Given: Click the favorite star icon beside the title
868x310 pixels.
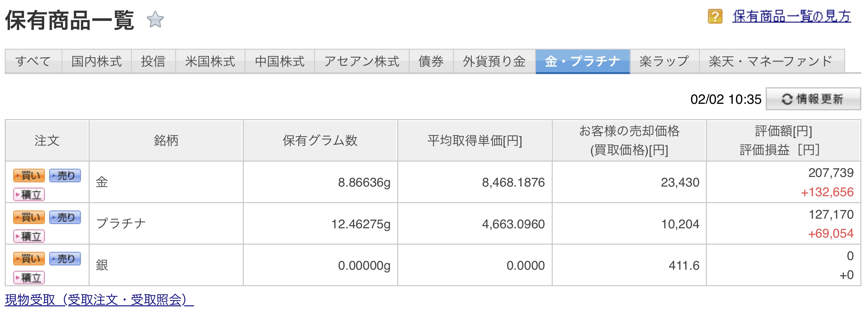Looking at the screenshot, I should coord(155,19).
